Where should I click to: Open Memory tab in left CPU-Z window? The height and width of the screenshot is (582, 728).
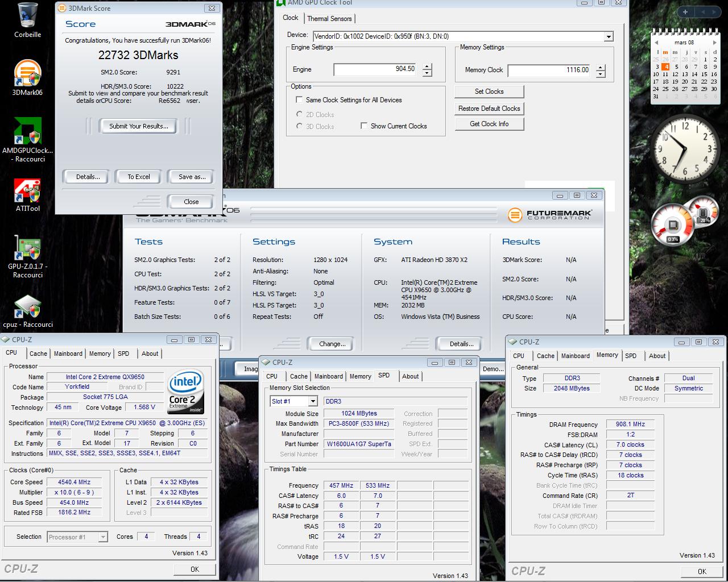[x=100, y=354]
